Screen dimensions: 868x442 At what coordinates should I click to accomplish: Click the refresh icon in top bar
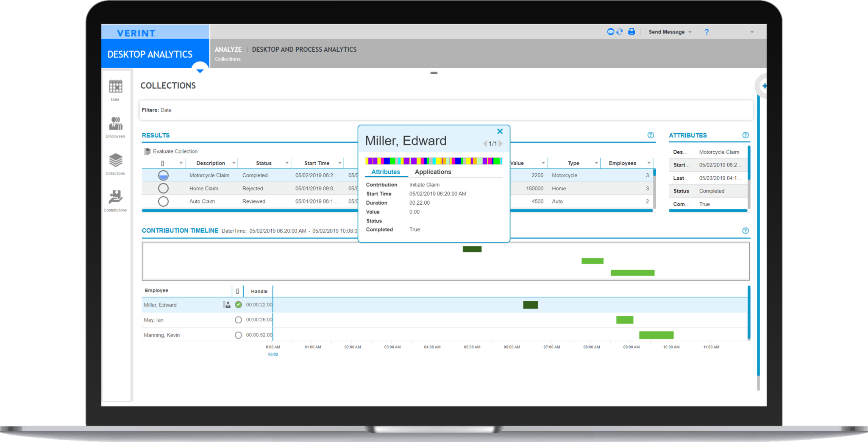coord(620,32)
